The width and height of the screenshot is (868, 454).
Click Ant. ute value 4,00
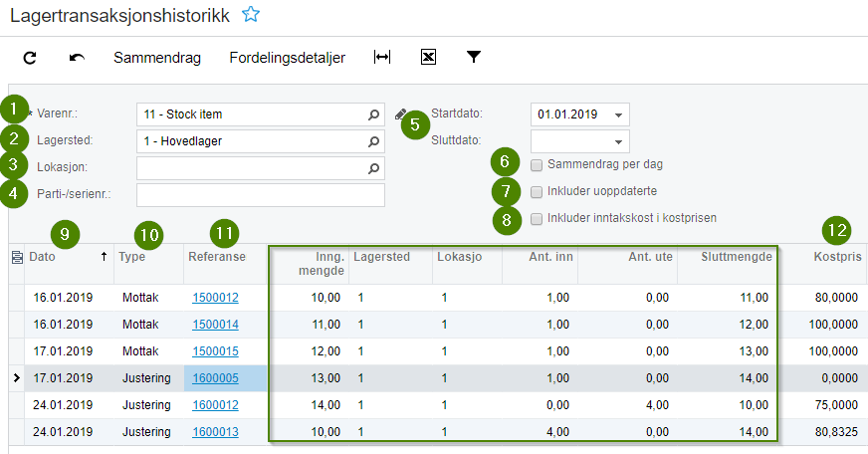tap(628, 405)
